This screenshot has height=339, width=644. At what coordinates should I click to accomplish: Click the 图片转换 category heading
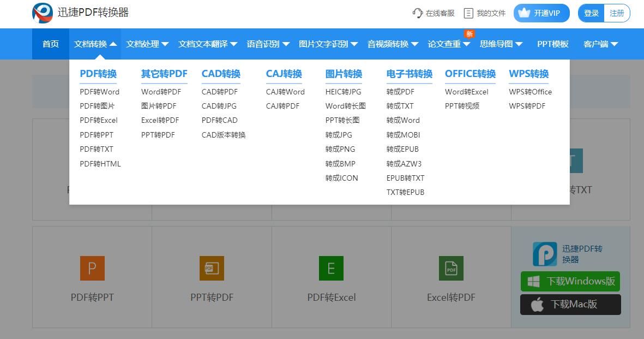point(344,74)
